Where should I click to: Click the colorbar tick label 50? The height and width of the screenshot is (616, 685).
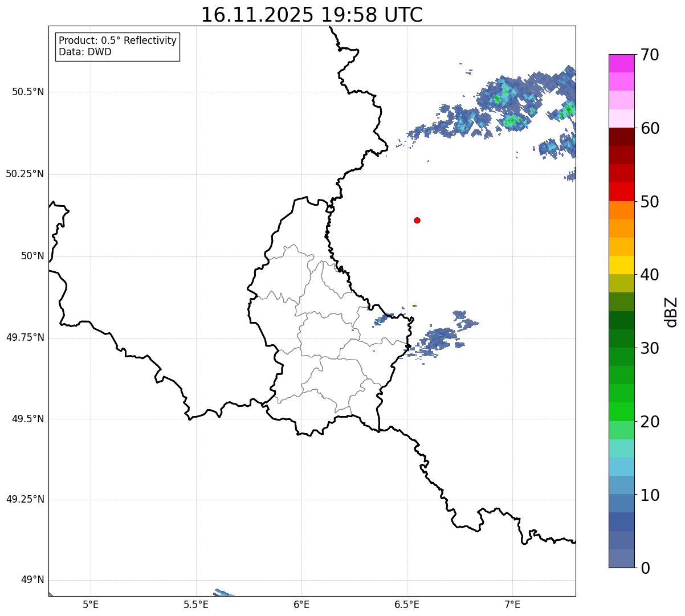650,202
